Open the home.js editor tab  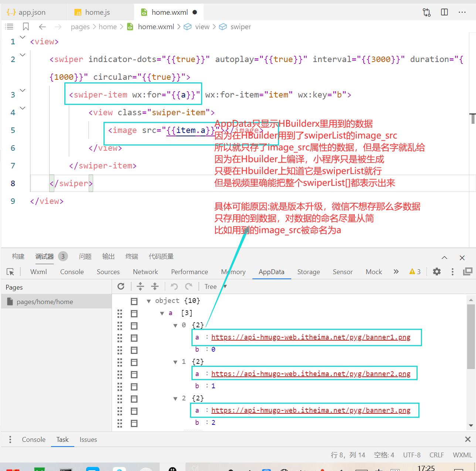97,12
